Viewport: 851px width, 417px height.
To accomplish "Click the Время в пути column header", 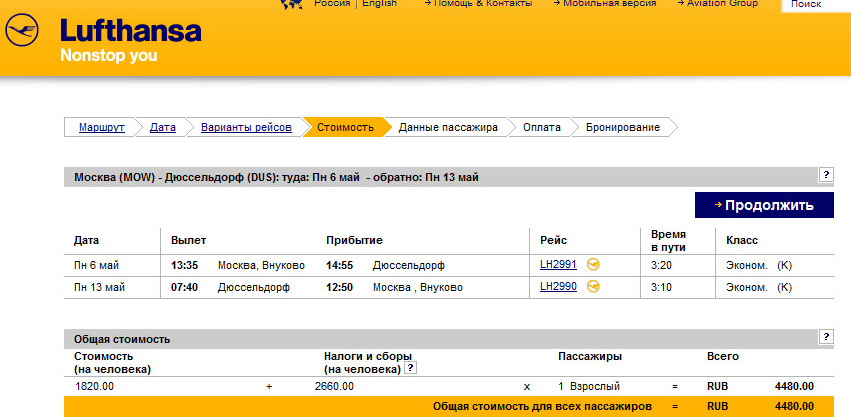I will 669,241.
